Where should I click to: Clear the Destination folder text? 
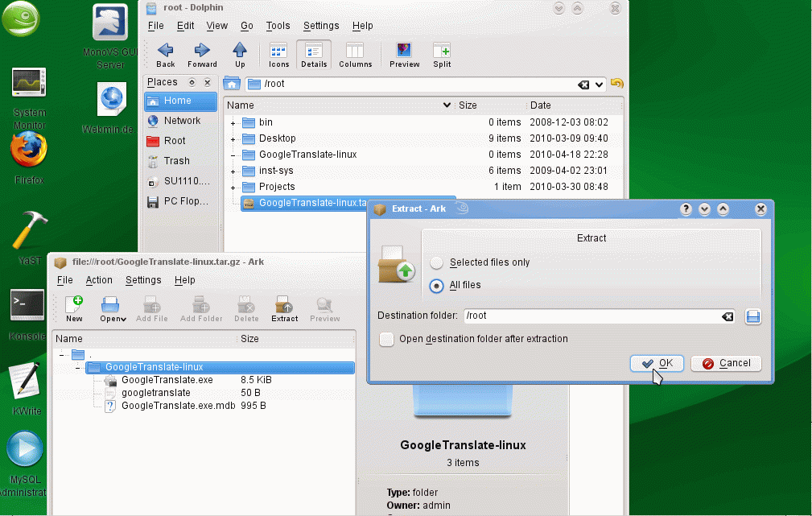(728, 316)
